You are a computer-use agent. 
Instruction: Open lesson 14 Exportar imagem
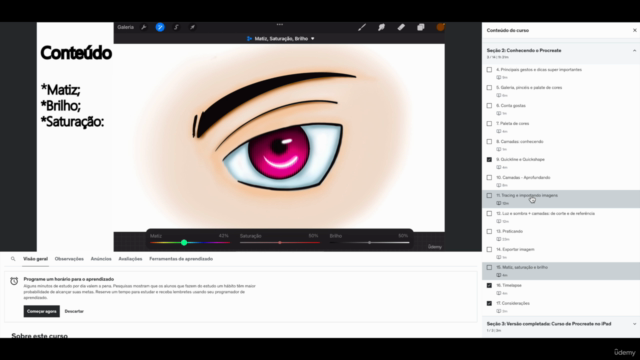(x=515, y=249)
